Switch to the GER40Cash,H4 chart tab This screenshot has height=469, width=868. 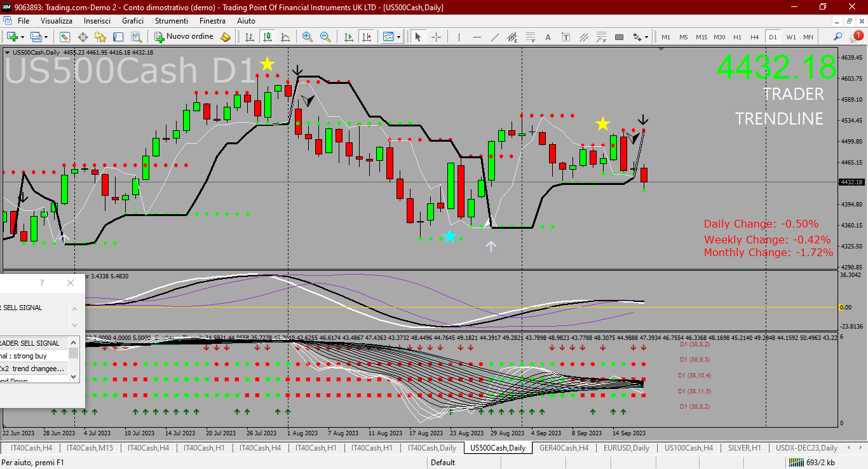pyautogui.click(x=564, y=448)
